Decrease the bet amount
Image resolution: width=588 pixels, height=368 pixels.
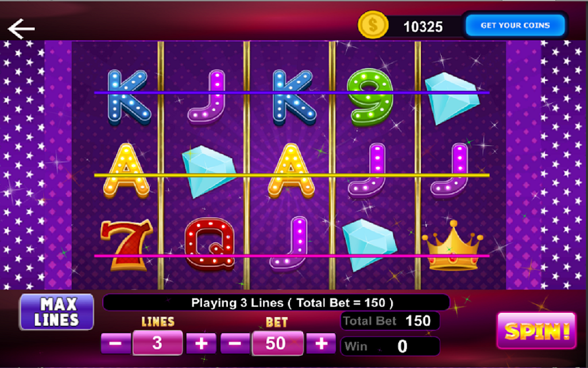(x=235, y=344)
